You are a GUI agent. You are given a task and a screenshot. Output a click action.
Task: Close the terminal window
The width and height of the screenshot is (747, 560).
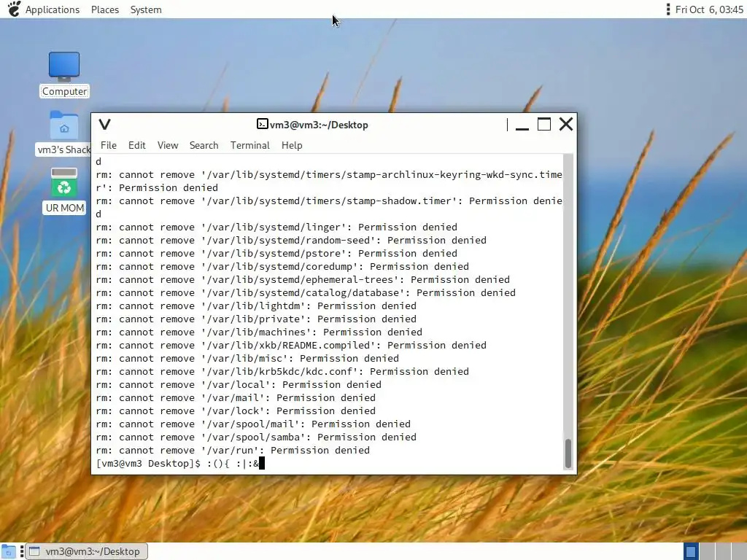point(566,124)
